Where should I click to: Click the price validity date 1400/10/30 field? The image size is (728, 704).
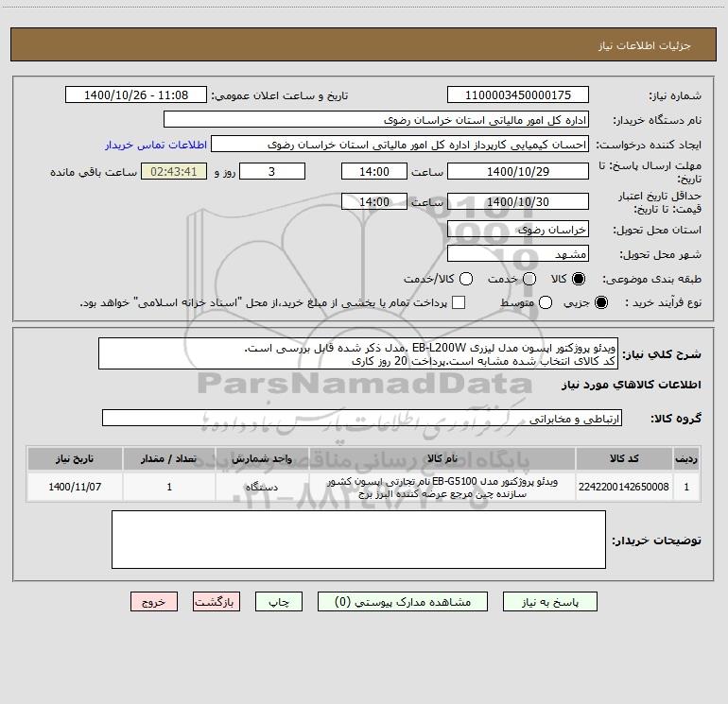click(x=518, y=201)
